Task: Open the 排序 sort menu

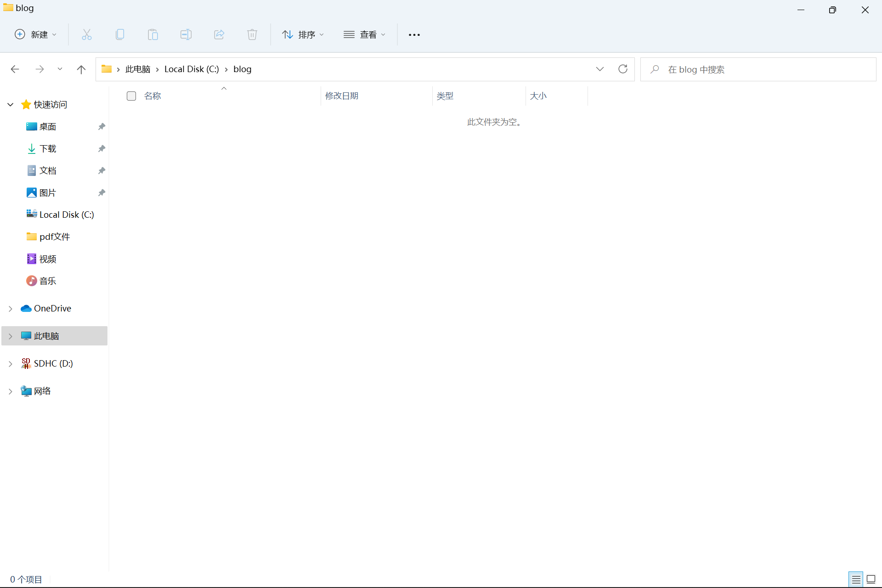Action: coord(303,34)
